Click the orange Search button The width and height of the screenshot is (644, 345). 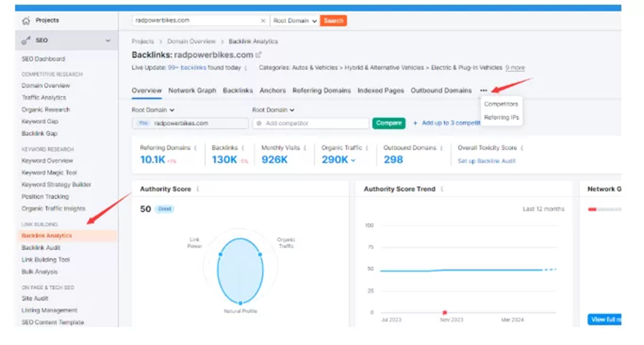coord(333,21)
